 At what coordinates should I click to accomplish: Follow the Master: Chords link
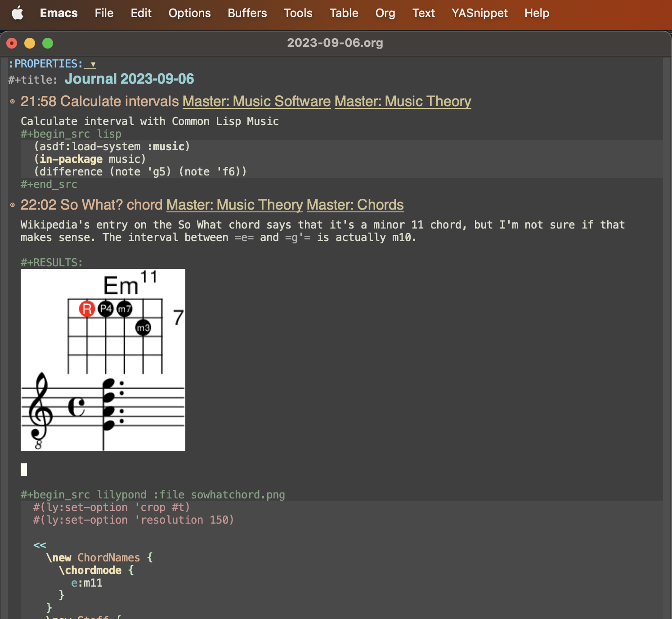(x=355, y=205)
